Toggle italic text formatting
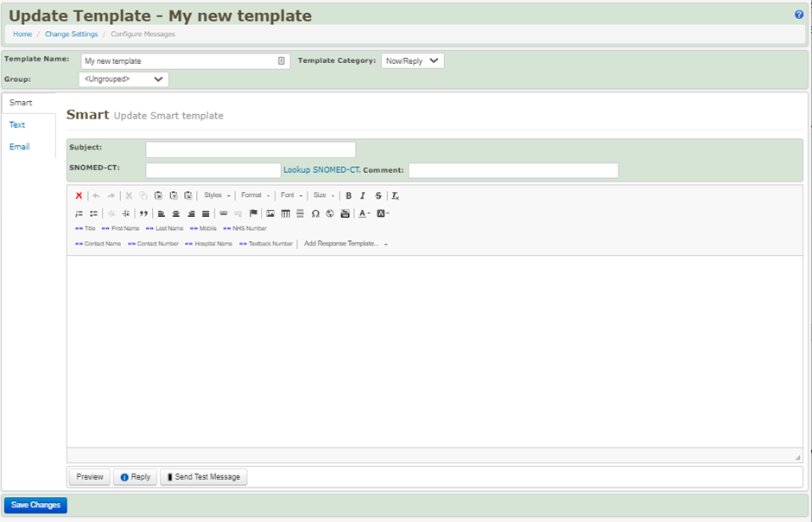This screenshot has width=812, height=522. coord(363,196)
